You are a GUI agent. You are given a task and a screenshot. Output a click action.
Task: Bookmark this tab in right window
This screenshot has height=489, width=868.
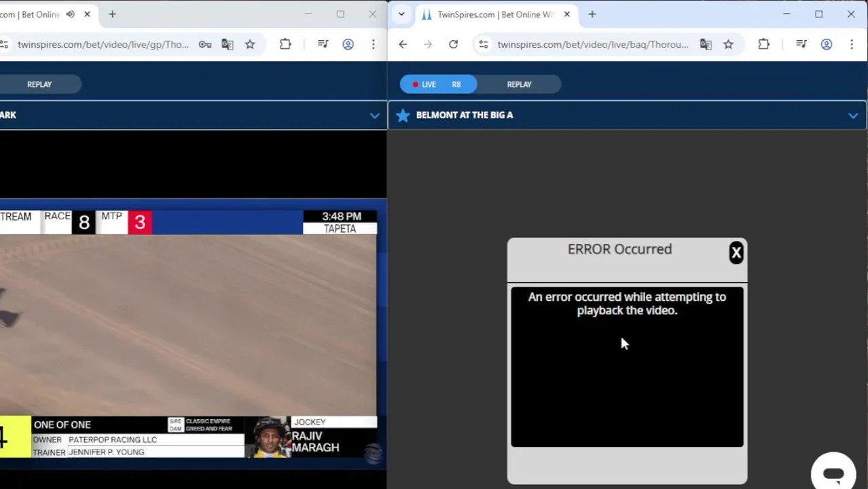click(x=728, y=44)
